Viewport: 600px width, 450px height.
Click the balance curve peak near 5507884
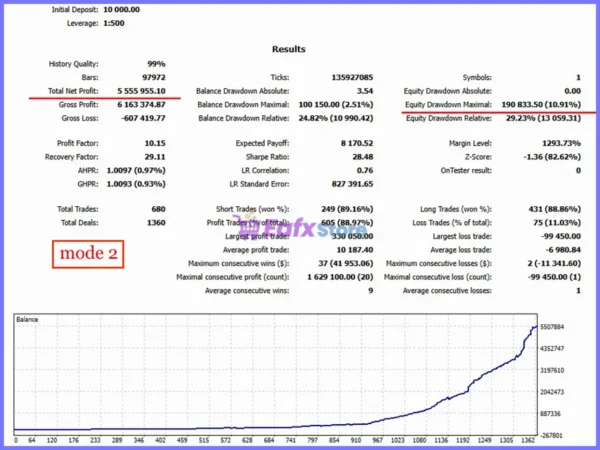point(535,327)
